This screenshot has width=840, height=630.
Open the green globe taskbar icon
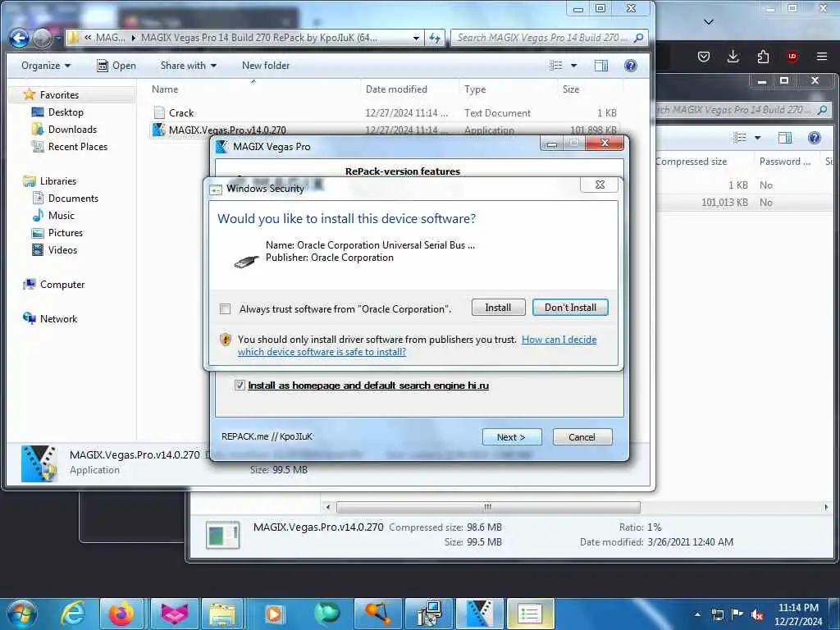point(326,614)
